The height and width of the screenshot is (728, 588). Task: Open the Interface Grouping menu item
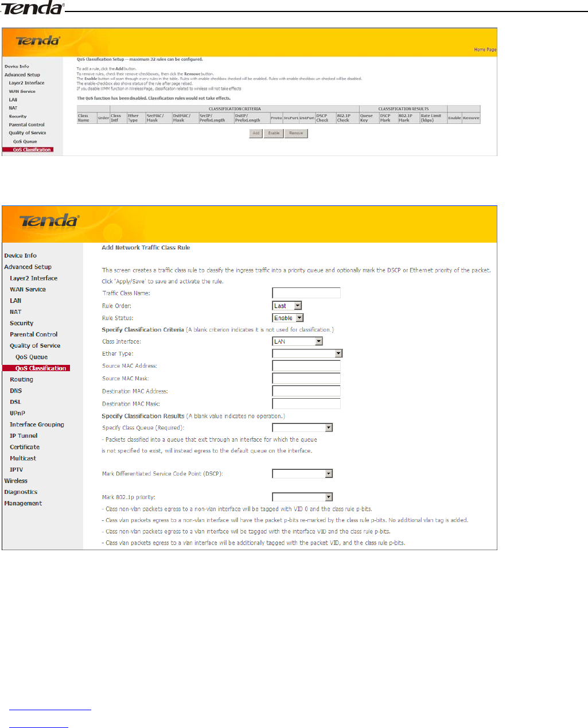pyautogui.click(x=37, y=425)
